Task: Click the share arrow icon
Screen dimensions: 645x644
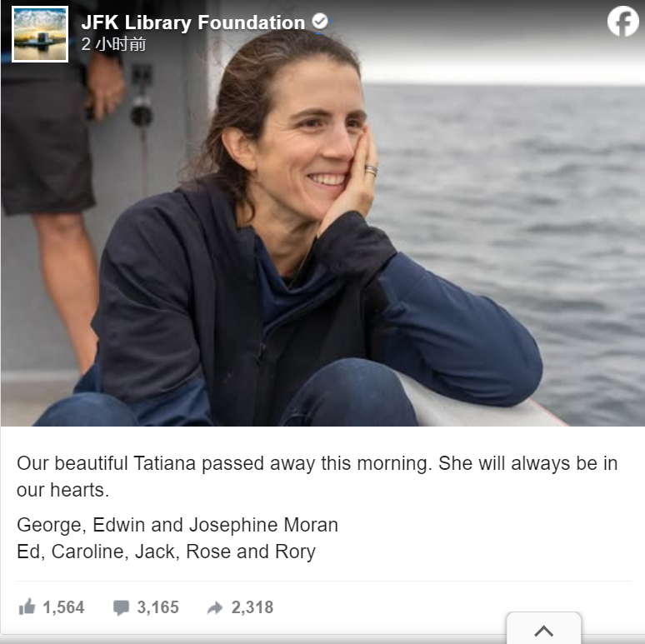Action: click(x=215, y=608)
